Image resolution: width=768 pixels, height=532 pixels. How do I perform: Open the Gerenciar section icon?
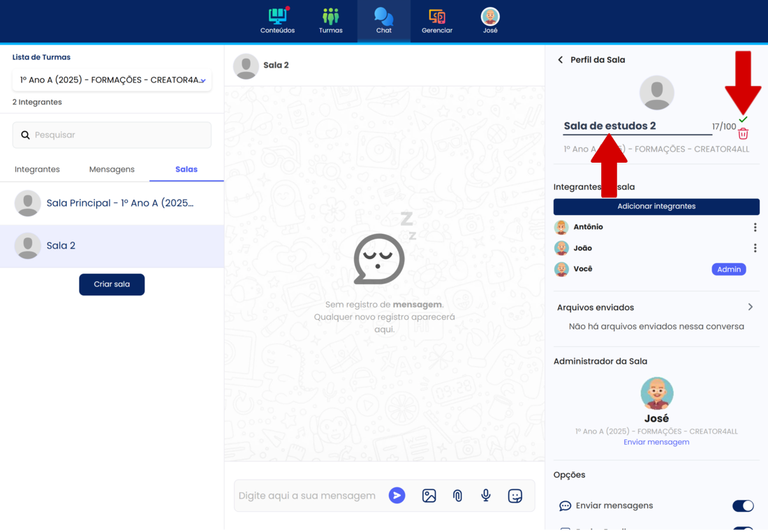tap(437, 17)
